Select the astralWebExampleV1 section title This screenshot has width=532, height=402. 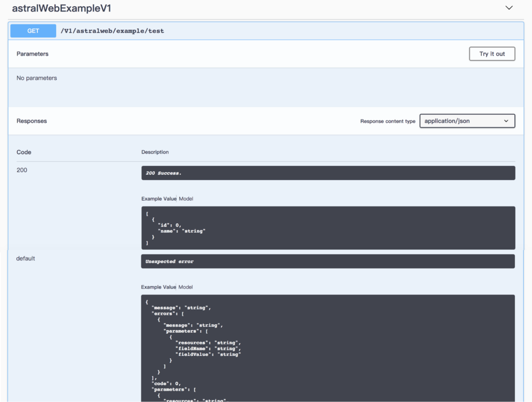tap(62, 8)
